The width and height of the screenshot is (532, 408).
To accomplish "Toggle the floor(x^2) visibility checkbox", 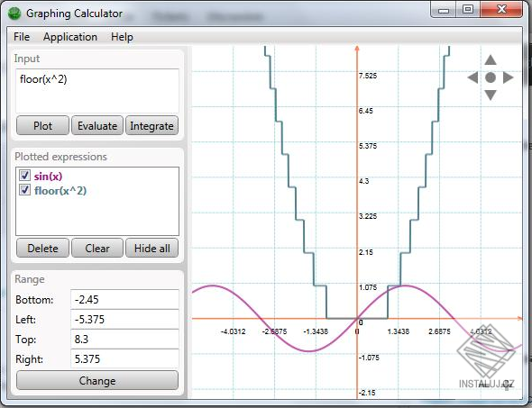I will pos(24,189).
